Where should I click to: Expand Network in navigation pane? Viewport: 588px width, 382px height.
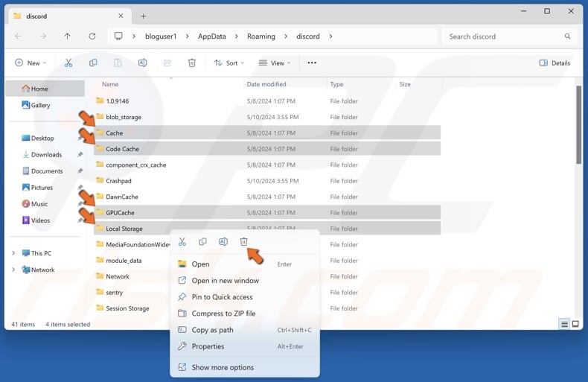(13, 270)
